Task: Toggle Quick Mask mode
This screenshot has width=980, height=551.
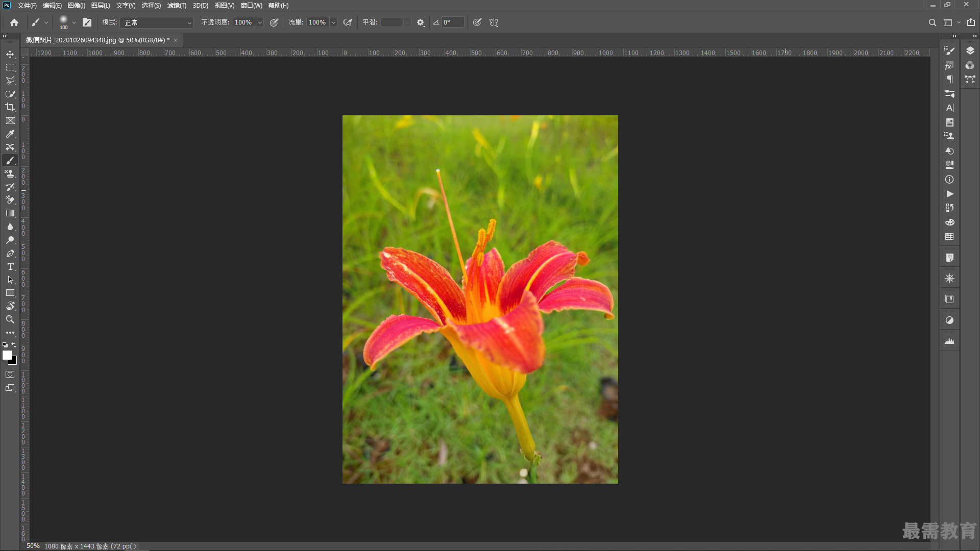Action: tap(10, 374)
